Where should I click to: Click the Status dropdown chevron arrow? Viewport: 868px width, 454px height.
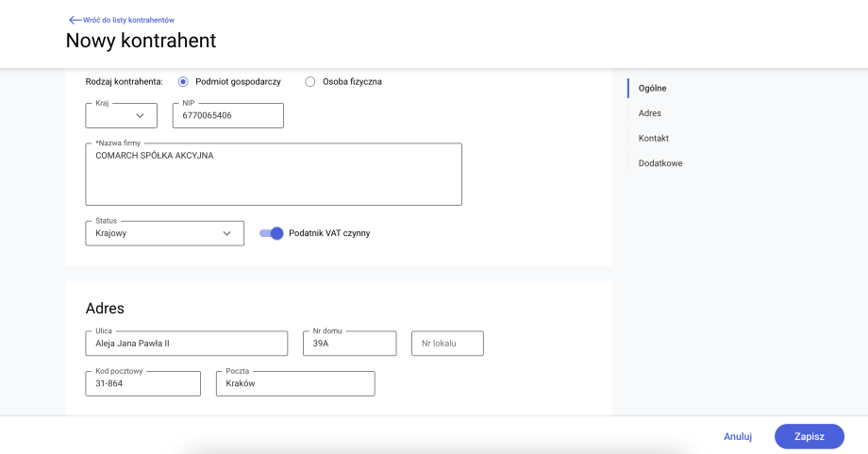(x=226, y=233)
